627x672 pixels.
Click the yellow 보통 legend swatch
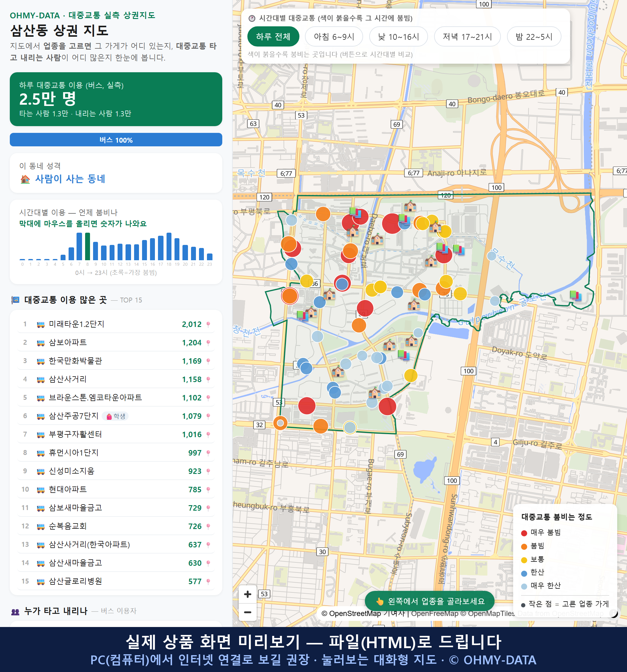point(524,560)
